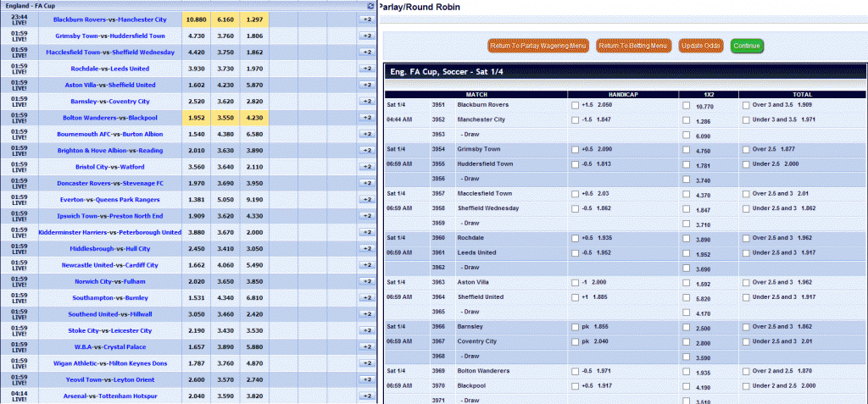The height and width of the screenshot is (404, 868).
Task: Click the 1X2 column header
Action: [x=709, y=95]
